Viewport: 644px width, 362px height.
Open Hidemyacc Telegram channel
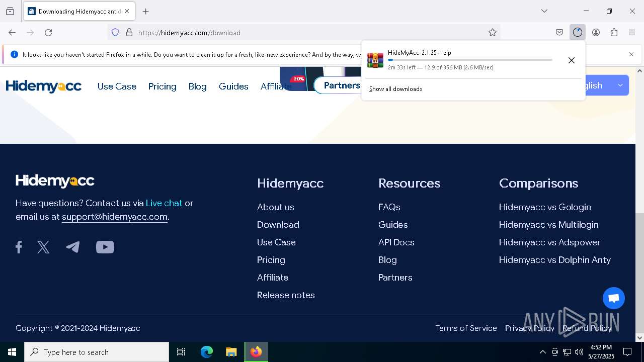(73, 247)
